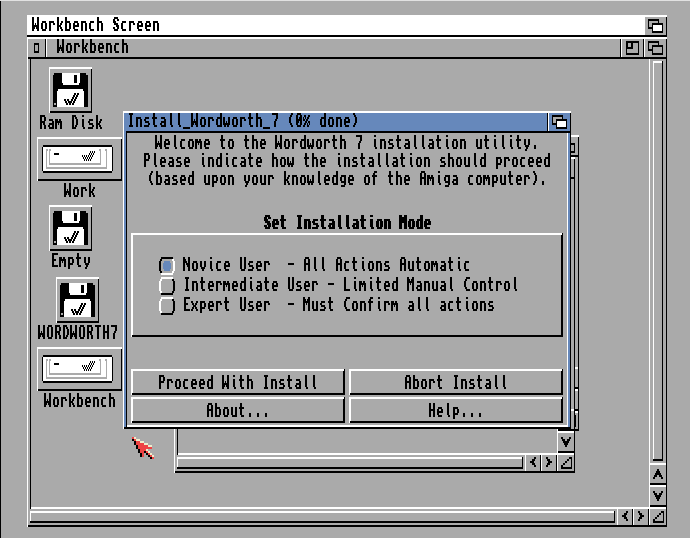
Task: Click the inner window left scroll arrow
Action: click(x=532, y=463)
